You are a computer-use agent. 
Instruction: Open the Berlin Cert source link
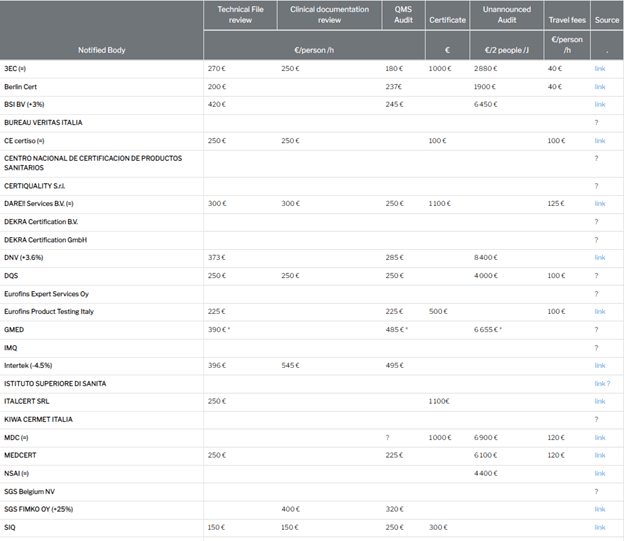click(x=599, y=86)
